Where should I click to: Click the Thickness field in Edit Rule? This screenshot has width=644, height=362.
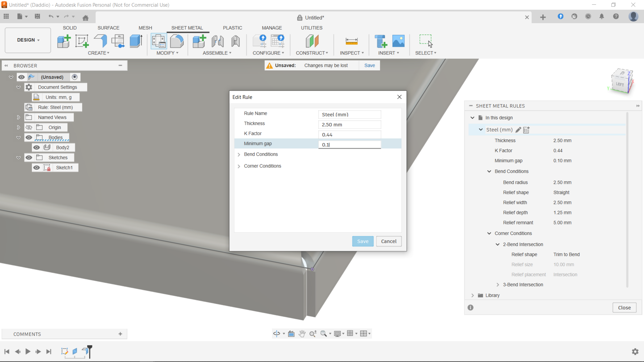[x=349, y=125]
